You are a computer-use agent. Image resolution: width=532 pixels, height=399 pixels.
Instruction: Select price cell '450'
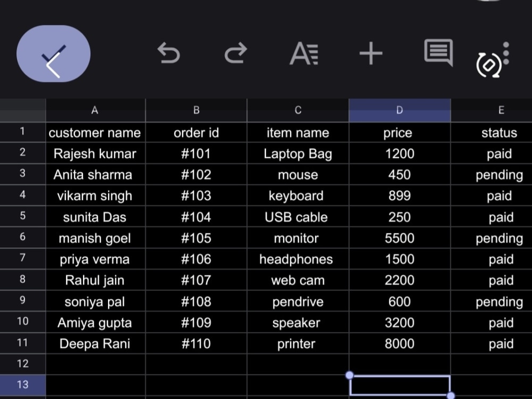[400, 174]
